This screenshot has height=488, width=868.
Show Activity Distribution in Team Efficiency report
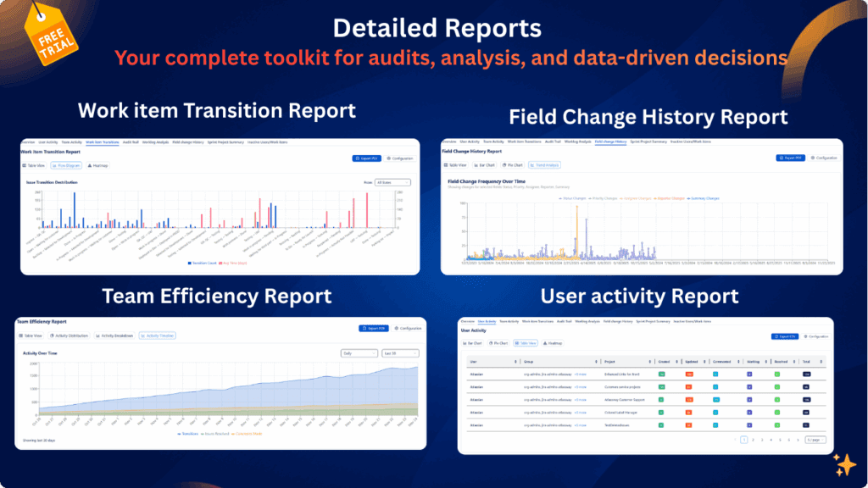point(70,335)
